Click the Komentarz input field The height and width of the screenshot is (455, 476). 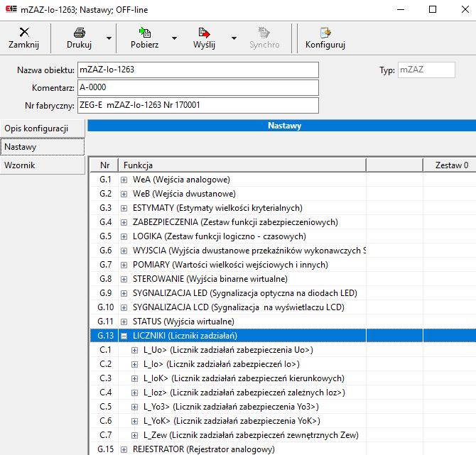pos(198,87)
